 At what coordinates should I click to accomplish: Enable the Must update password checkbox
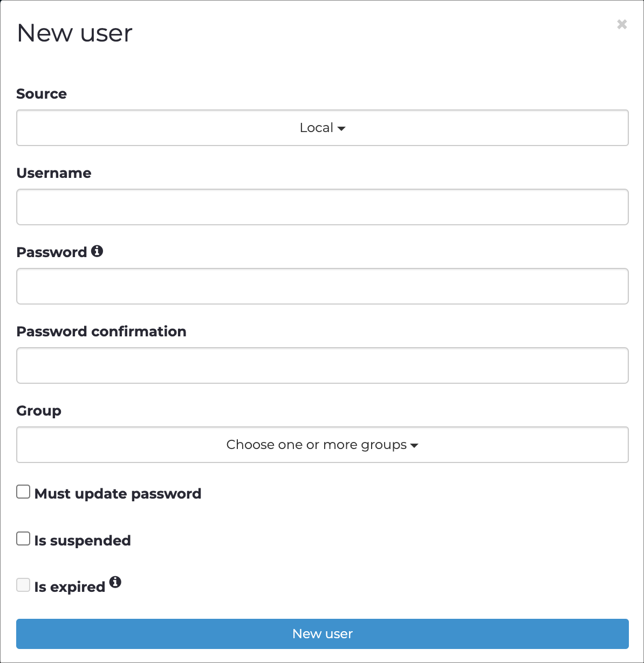(23, 492)
